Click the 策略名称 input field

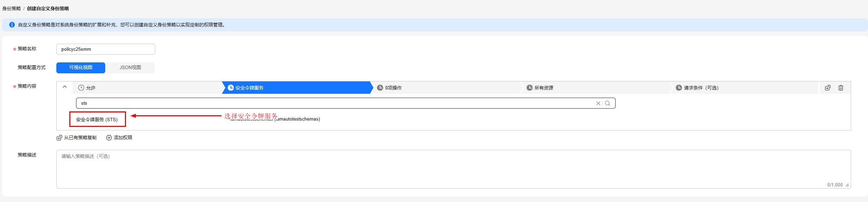[x=106, y=49]
